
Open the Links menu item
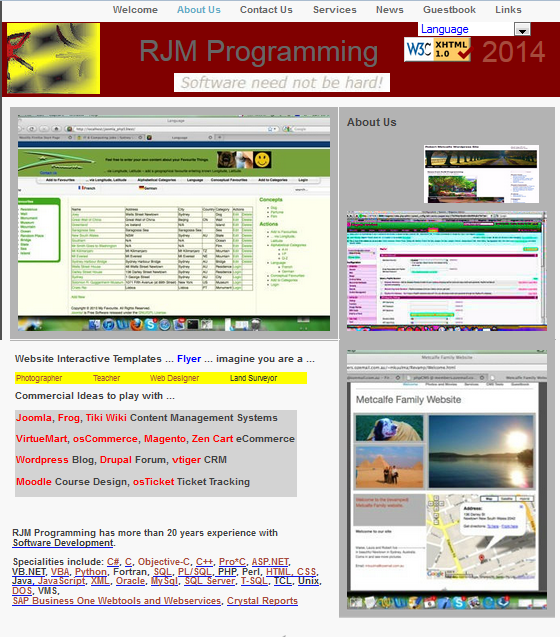pyautogui.click(x=508, y=10)
